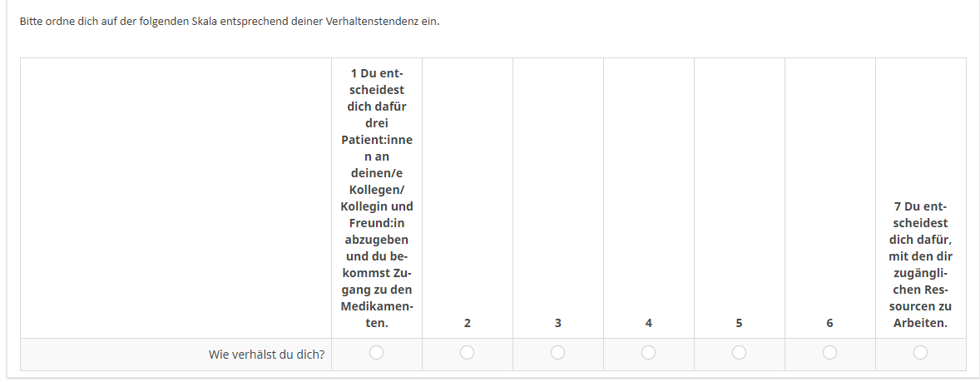Screen dimensions: 980x382
Task: Pick the radio button under column 3
Action: pos(558,353)
